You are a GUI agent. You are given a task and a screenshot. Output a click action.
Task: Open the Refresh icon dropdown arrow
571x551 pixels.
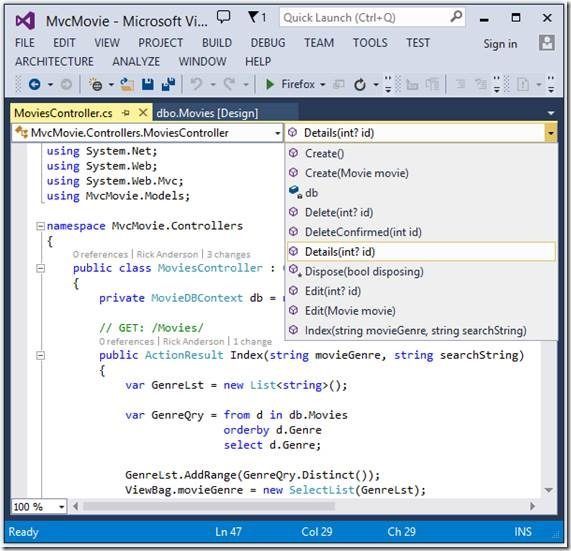coord(376,85)
